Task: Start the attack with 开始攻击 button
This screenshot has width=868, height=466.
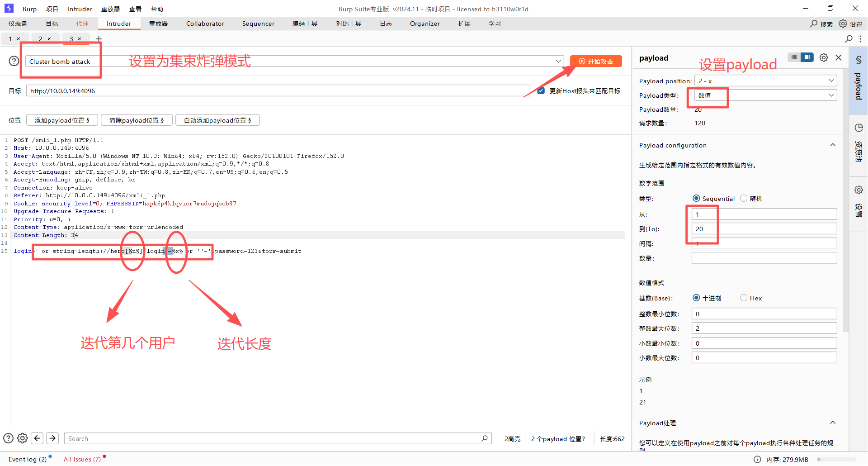Action: pyautogui.click(x=596, y=61)
